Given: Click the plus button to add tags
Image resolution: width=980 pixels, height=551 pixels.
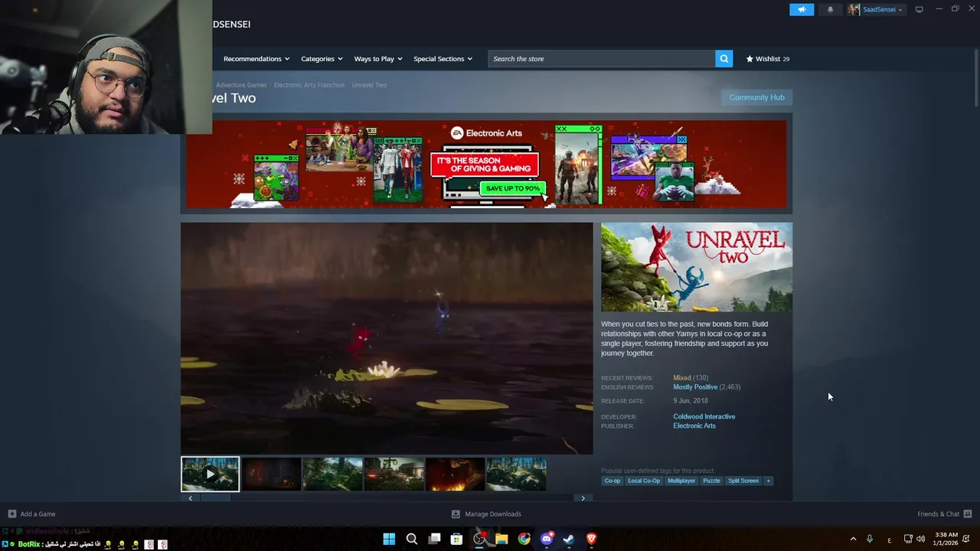Looking at the screenshot, I should 768,481.
